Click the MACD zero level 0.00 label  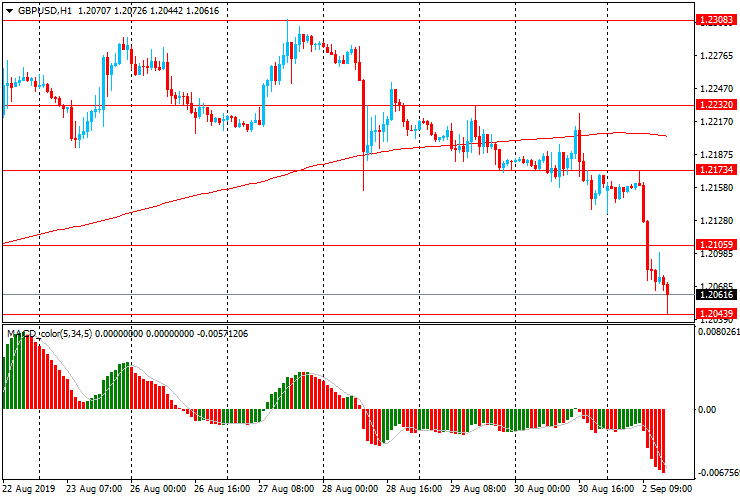pyautogui.click(x=707, y=409)
